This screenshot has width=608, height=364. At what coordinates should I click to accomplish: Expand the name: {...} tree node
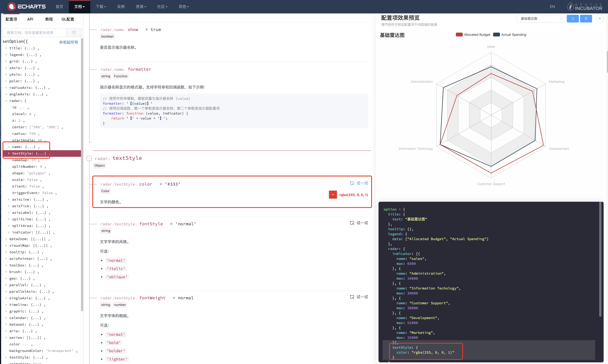pos(9,147)
